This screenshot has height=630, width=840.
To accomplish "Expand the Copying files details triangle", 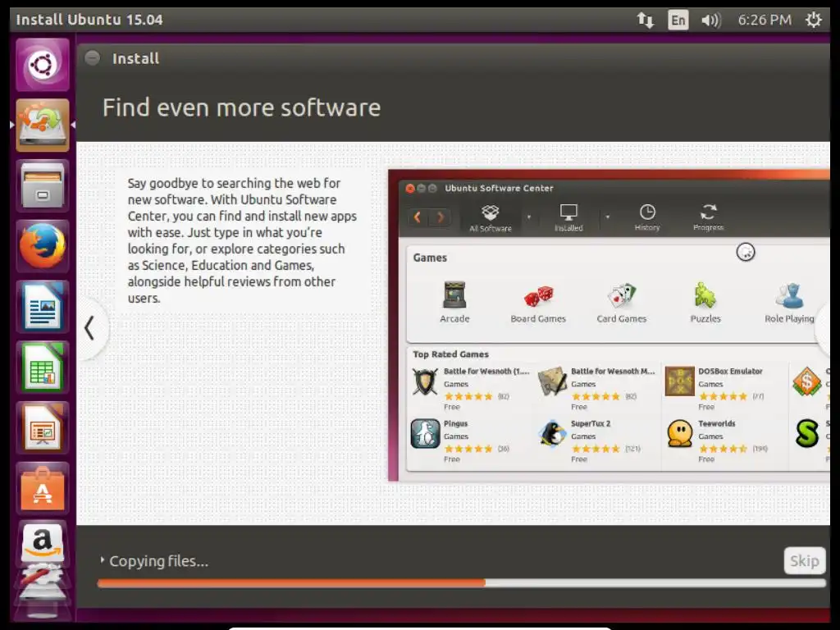I will 102,560.
